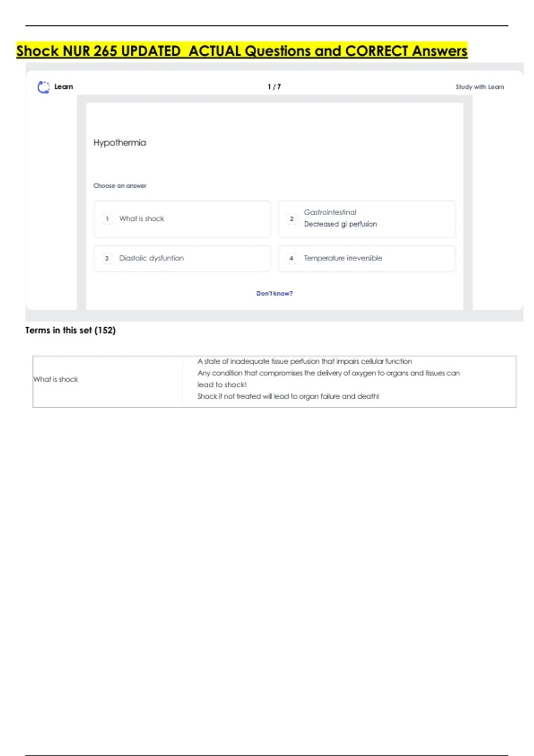Click the Learn logo icon
The width and height of the screenshot is (534, 756).
pos(43,87)
